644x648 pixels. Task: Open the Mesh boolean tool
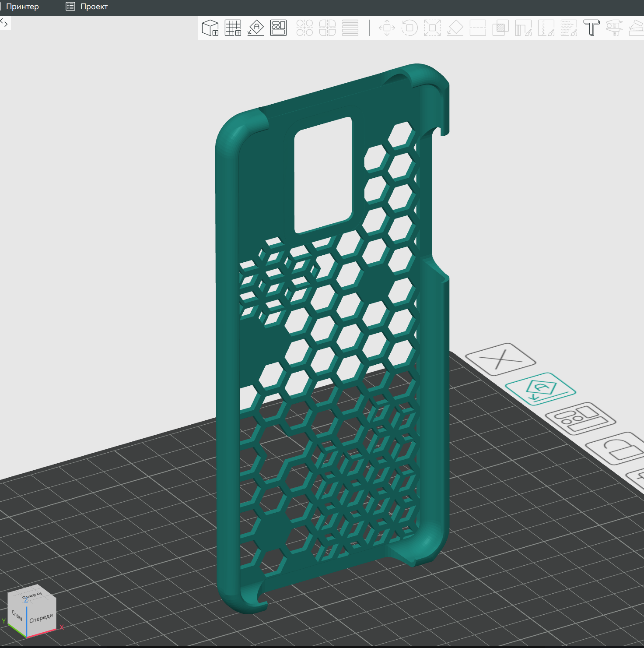click(x=500, y=28)
